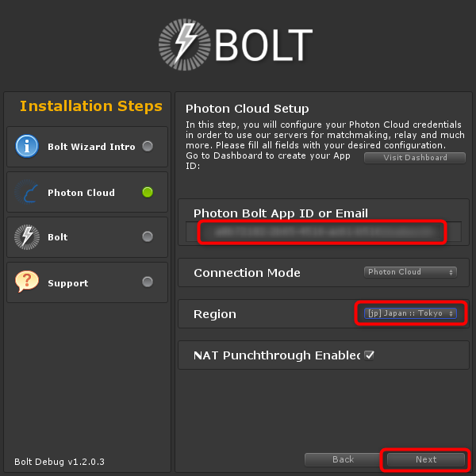Open the Region Japan Tokyo dropdown
Screen dimensions: 476x476
(410, 313)
